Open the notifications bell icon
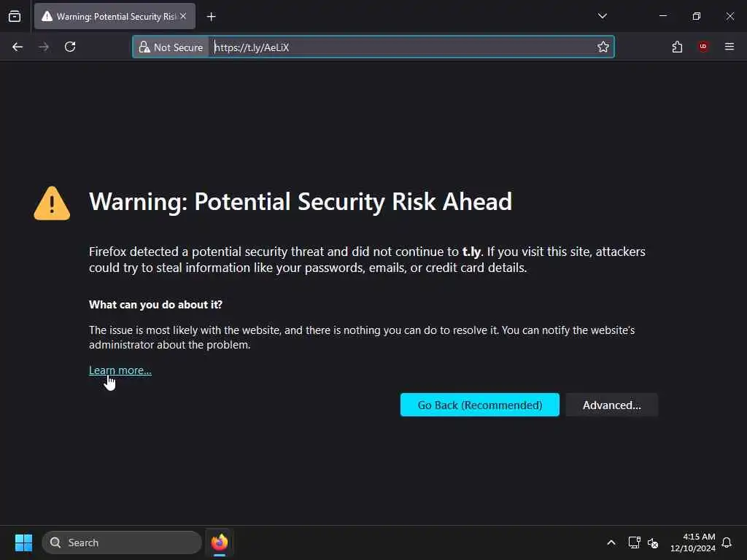 [727, 542]
